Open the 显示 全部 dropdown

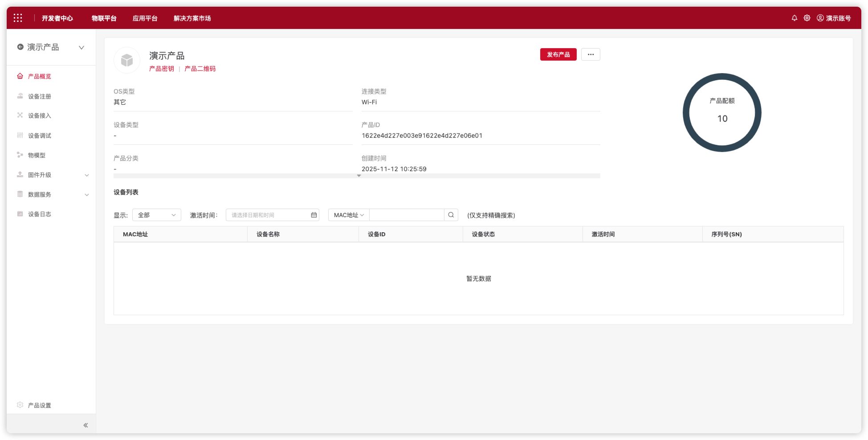tap(156, 215)
